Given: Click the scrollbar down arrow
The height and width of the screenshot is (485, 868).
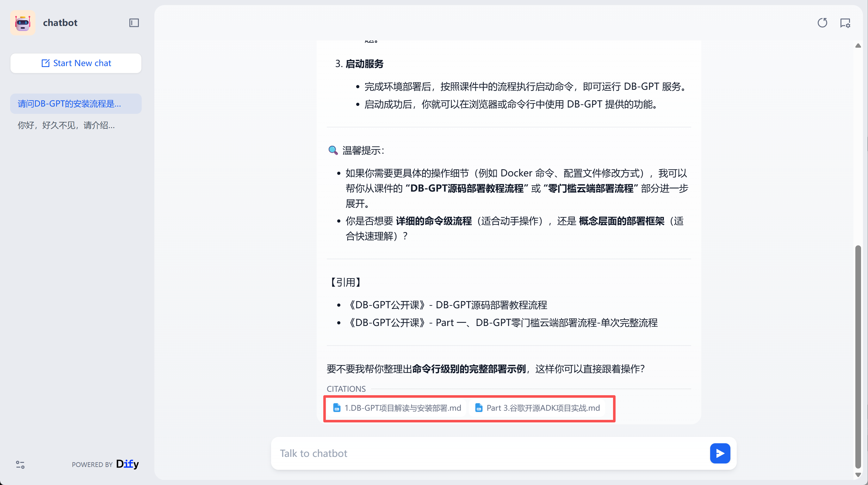Looking at the screenshot, I should 858,475.
